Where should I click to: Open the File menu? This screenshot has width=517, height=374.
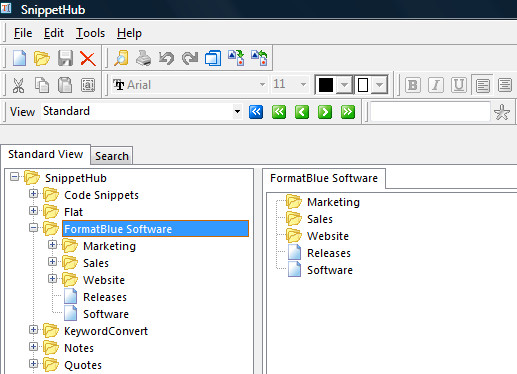23,33
